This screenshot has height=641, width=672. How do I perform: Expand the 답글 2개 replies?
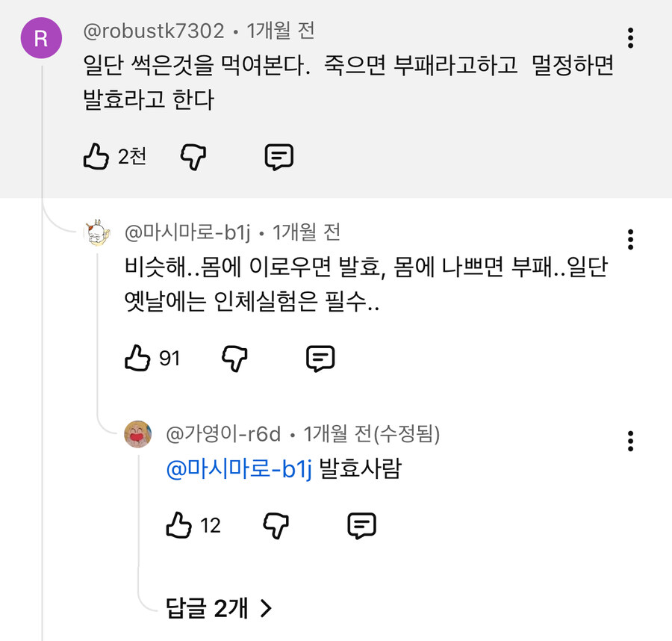218,609
